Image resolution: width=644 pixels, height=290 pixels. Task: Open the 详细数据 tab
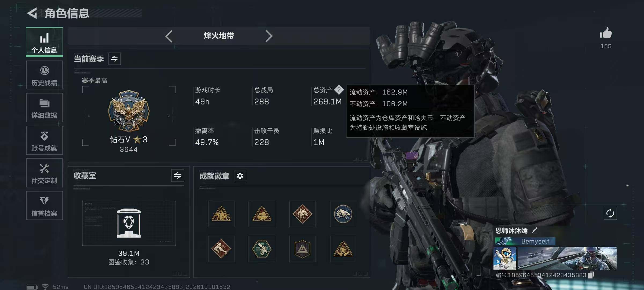pos(44,108)
